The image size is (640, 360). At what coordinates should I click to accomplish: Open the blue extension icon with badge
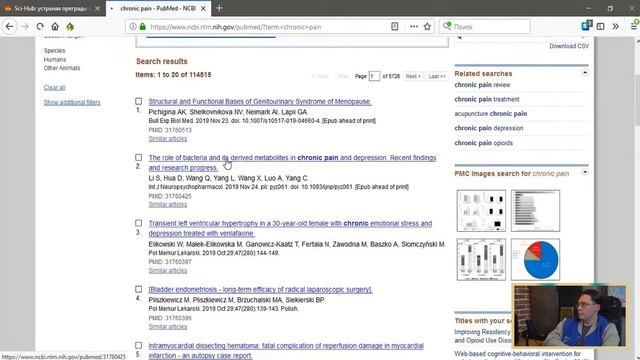pyautogui.click(x=587, y=26)
